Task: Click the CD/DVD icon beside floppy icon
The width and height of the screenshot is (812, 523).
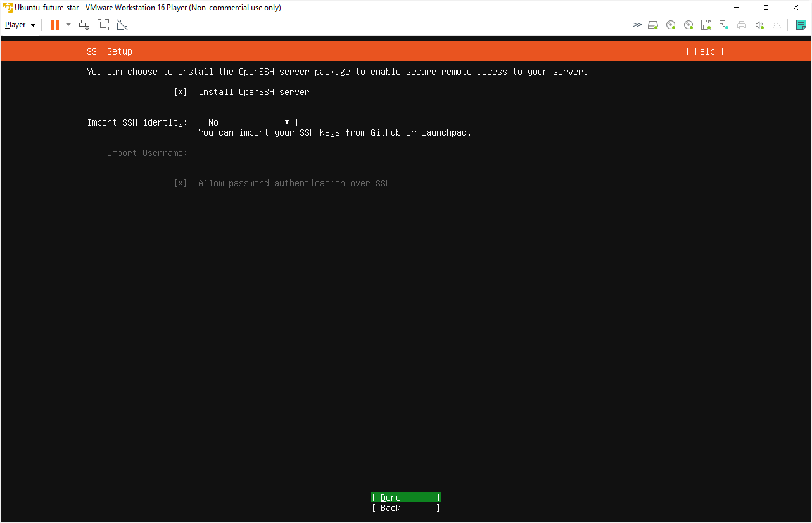Action: click(688, 25)
